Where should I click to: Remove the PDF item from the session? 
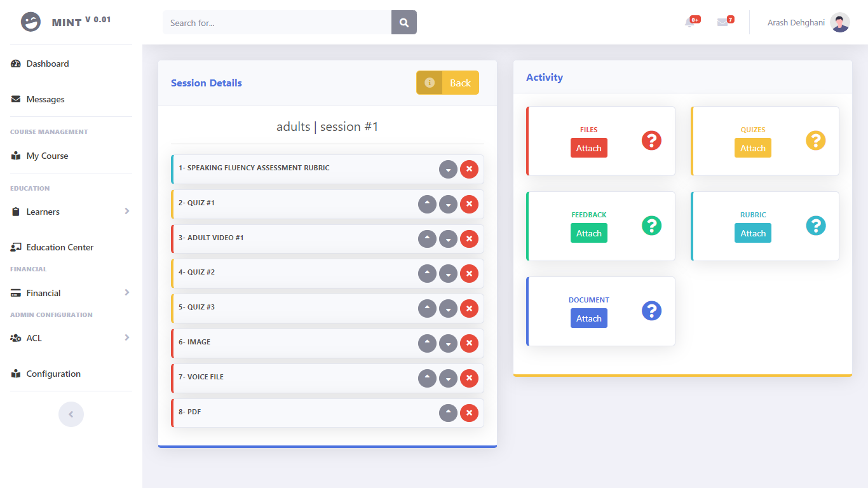[x=469, y=412]
